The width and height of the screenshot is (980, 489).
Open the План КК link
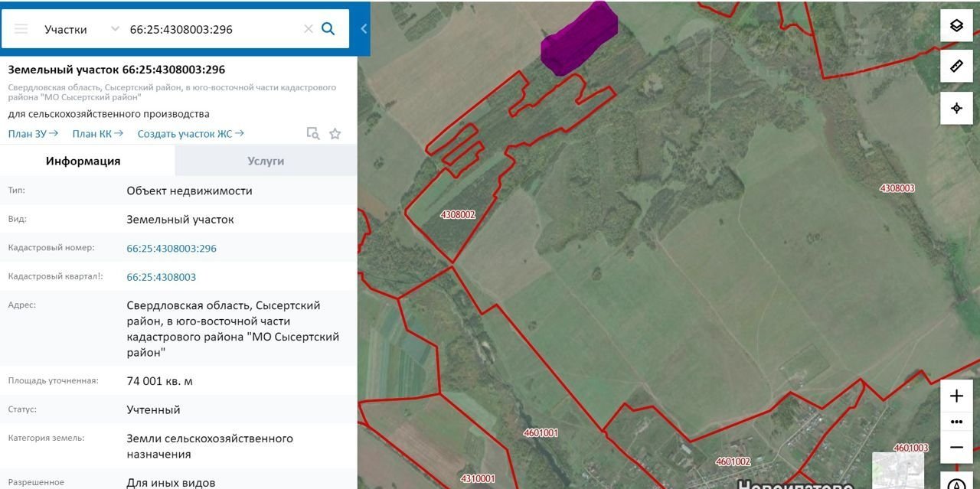click(x=97, y=134)
